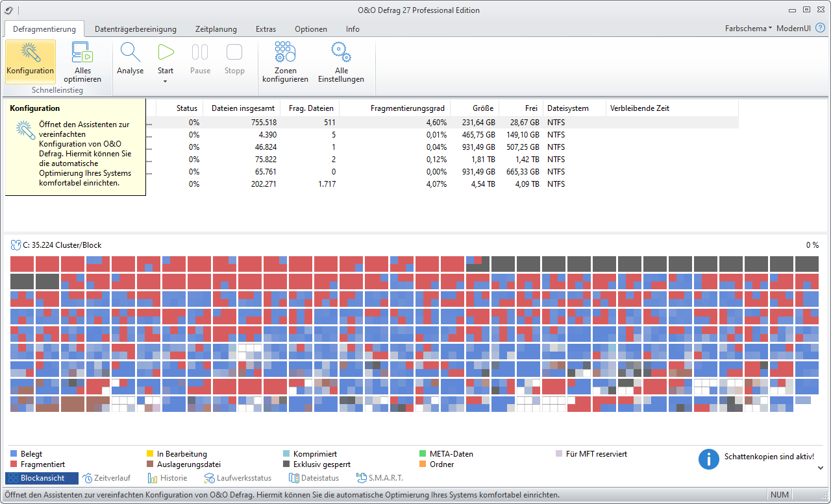Select the Blockansicht view tab
Viewport: 831px width, 504px height.
[42, 478]
